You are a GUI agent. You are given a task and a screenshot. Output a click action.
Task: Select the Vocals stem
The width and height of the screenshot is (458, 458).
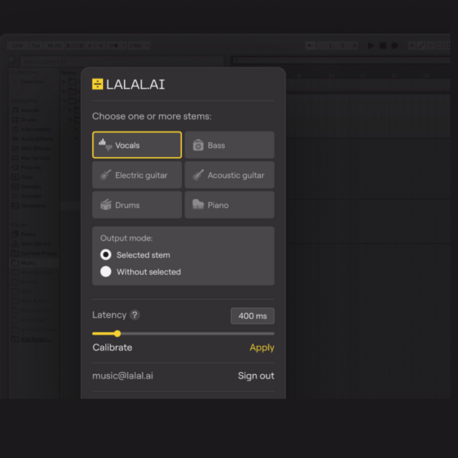[137, 145]
